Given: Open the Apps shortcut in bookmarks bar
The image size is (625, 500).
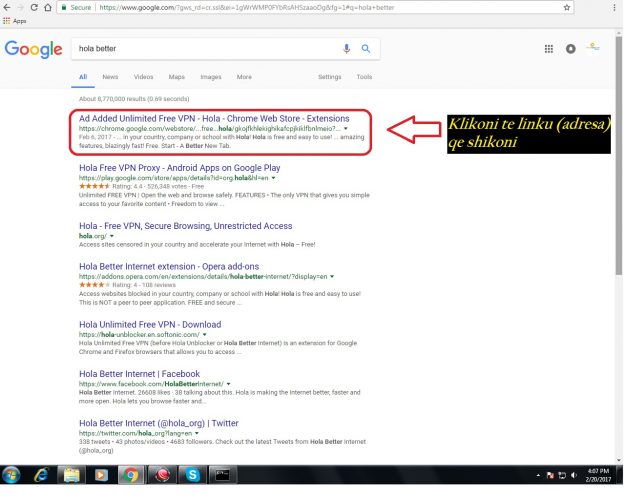Looking at the screenshot, I should coord(15,21).
